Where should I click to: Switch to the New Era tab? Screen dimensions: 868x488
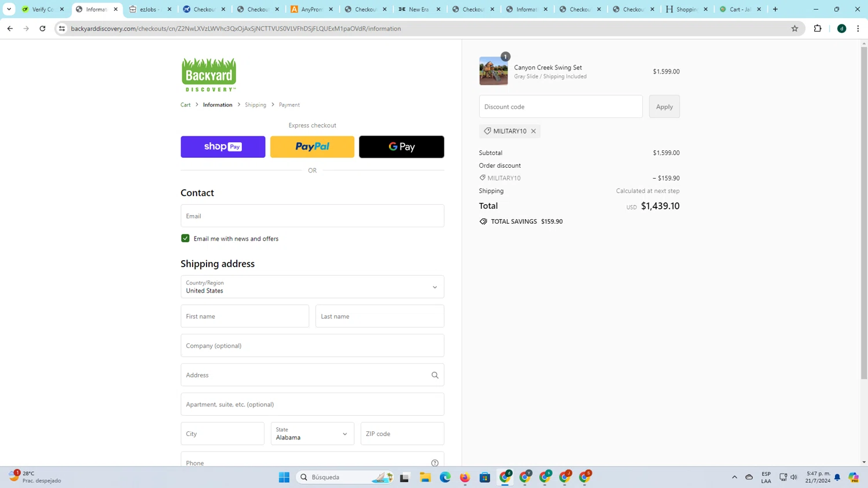[x=418, y=9]
